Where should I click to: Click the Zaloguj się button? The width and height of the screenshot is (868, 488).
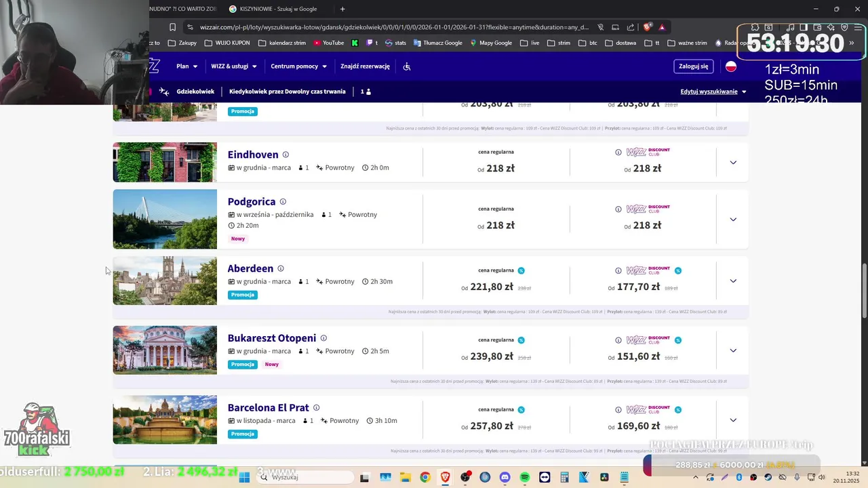(x=694, y=66)
